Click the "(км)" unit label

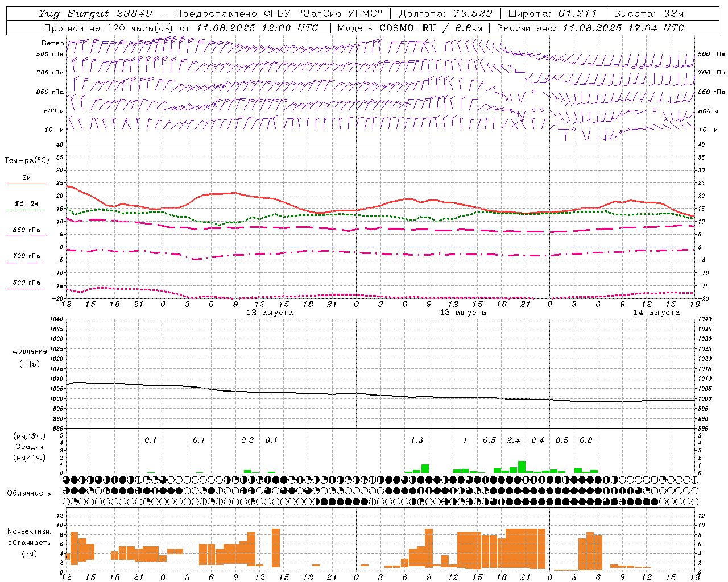30,554
